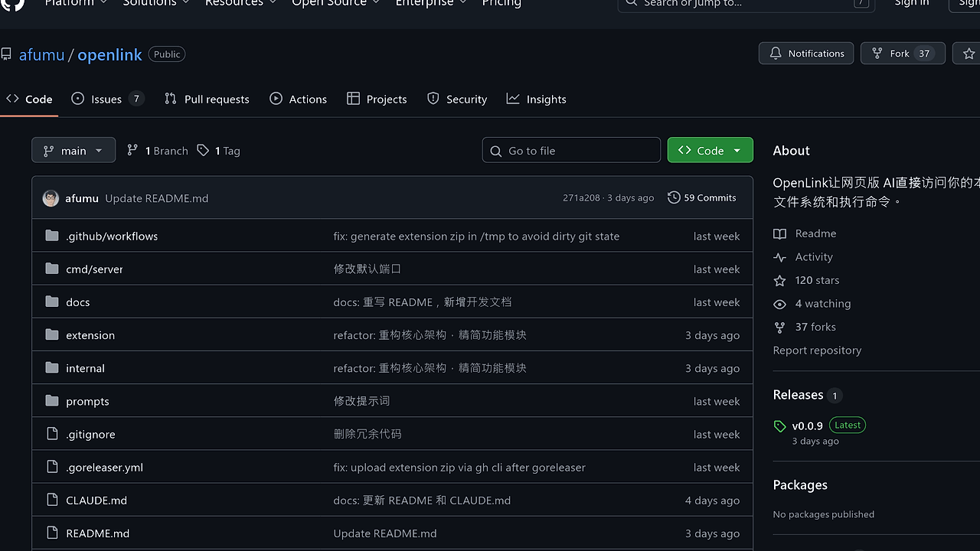Open the 59 Commits history
The height and width of the screenshot is (551, 980).
[x=702, y=197]
